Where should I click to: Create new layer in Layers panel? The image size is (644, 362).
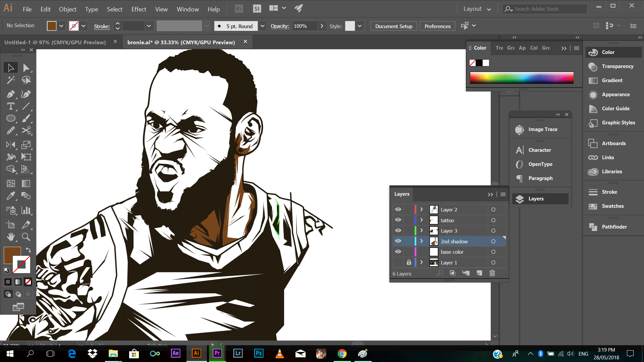pyautogui.click(x=479, y=273)
